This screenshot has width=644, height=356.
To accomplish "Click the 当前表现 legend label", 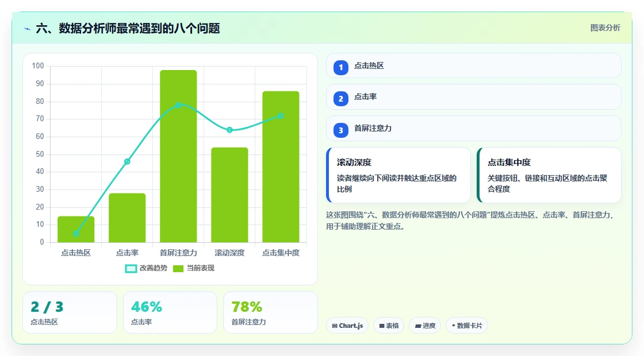I will tap(201, 268).
